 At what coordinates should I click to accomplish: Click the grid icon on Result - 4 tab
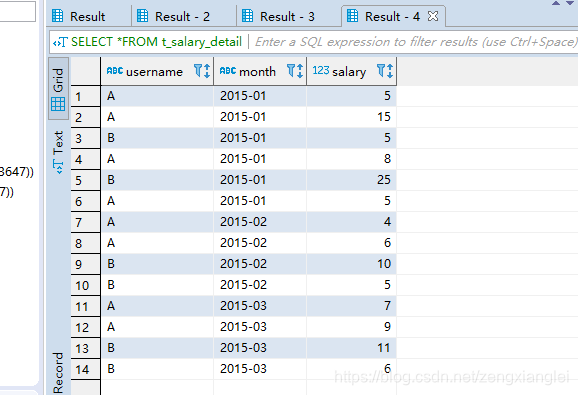(352, 16)
